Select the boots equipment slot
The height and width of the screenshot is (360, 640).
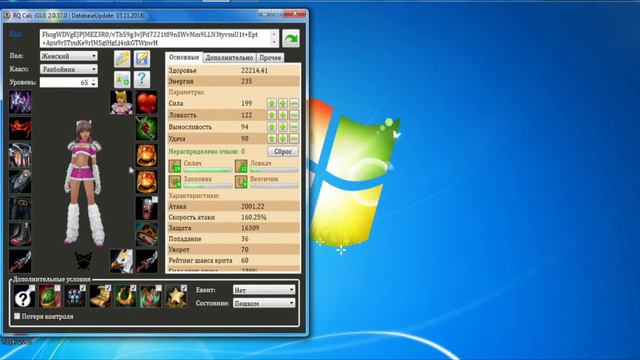20,235
